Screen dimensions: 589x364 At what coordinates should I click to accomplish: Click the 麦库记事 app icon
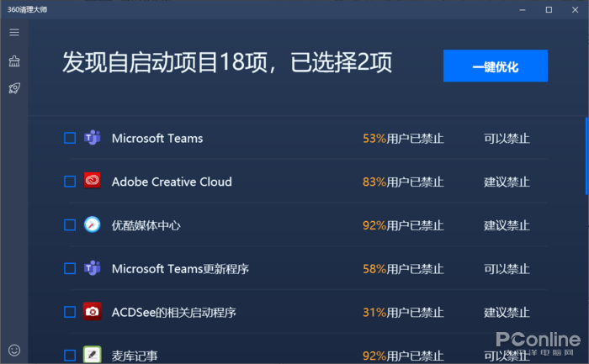(92, 355)
